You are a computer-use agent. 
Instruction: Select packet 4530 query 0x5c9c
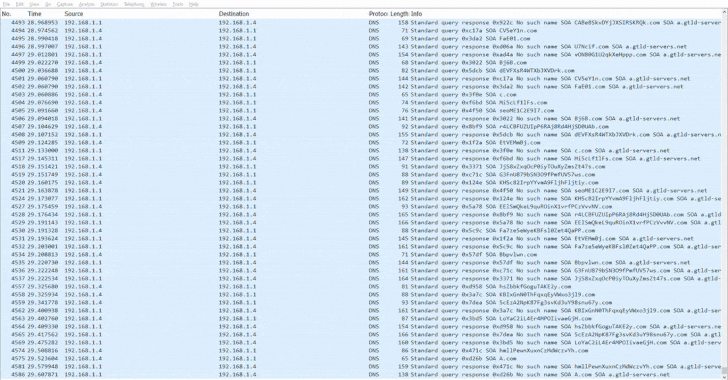tap(361, 230)
